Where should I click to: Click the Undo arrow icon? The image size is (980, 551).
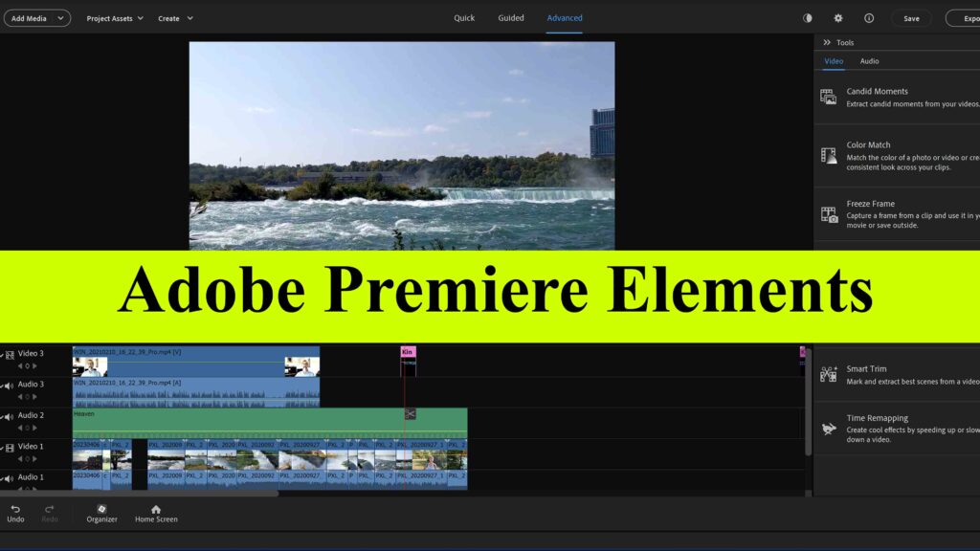pyautogui.click(x=15, y=509)
